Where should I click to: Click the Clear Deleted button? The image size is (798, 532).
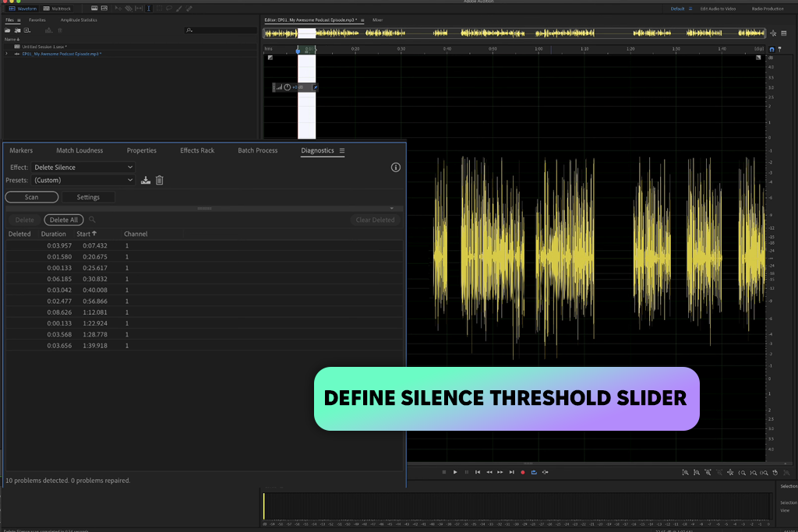[375, 220]
